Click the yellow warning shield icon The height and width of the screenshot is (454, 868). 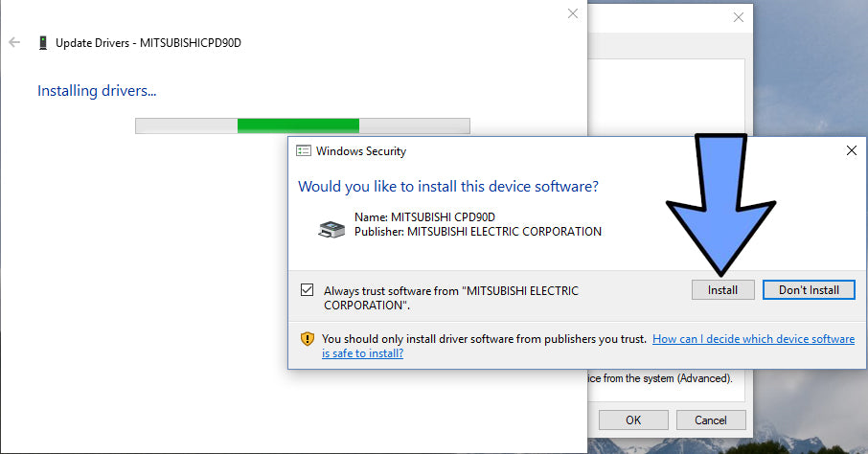pos(308,339)
